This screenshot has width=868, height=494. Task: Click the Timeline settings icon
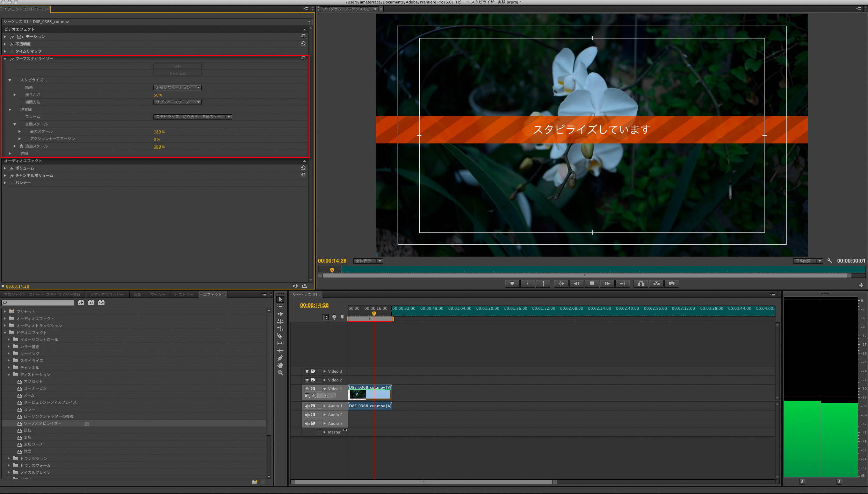[x=772, y=294]
